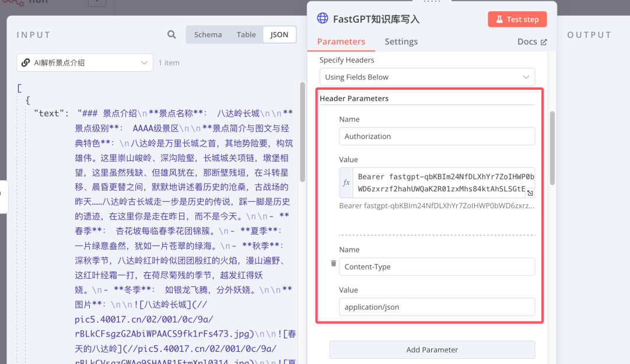Switch input view to Schema
Image resolution: width=630 pixels, height=364 pixels.
pyautogui.click(x=208, y=34)
